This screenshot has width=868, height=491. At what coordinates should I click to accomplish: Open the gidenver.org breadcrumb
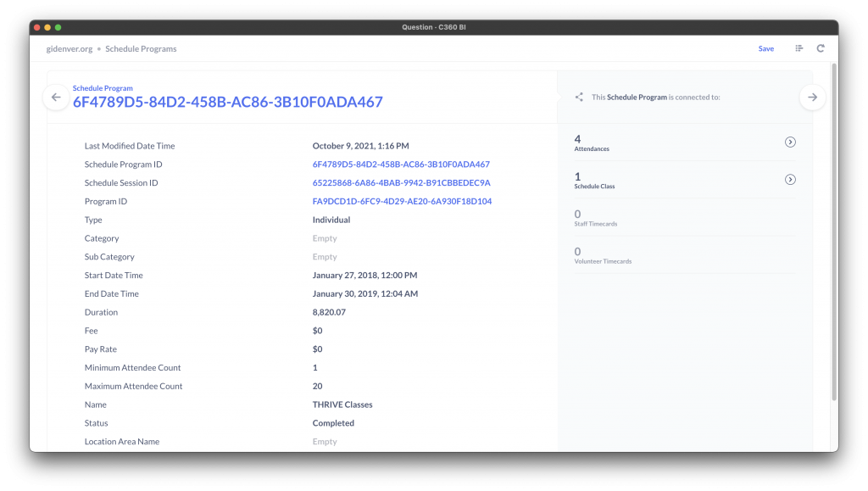tap(70, 48)
